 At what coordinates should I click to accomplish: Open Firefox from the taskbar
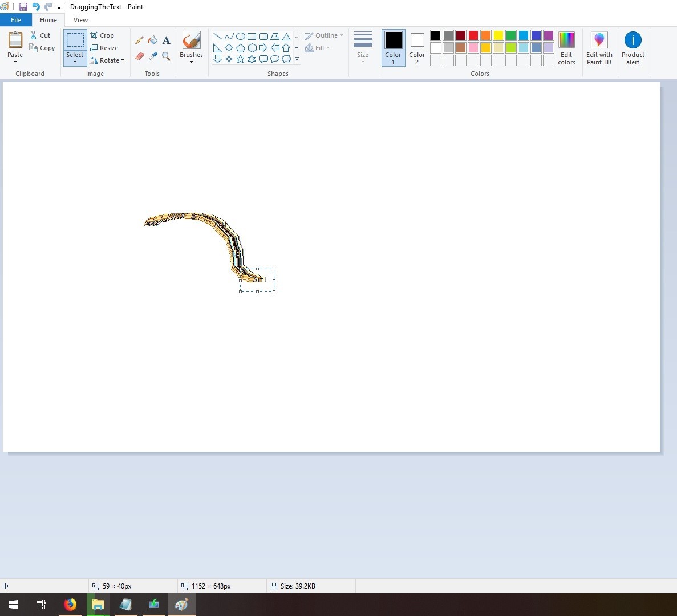pyautogui.click(x=70, y=605)
